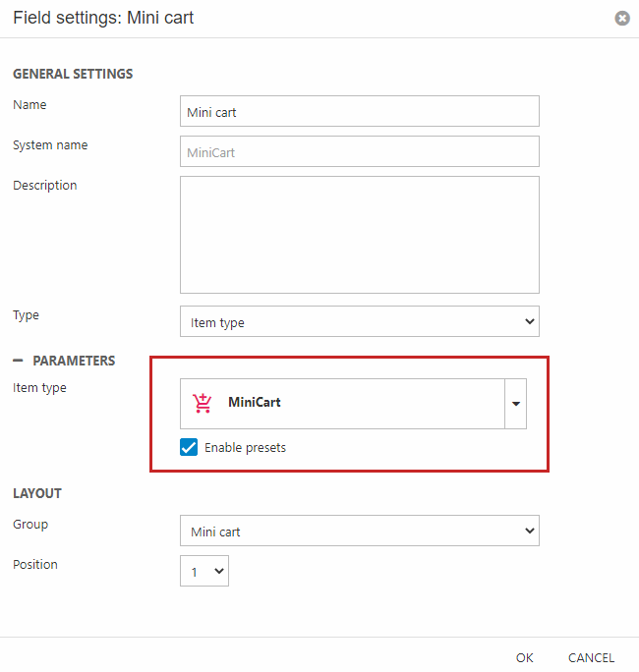Image resolution: width=639 pixels, height=672 pixels.
Task: Open the item type selector arrow
Action: pos(515,404)
